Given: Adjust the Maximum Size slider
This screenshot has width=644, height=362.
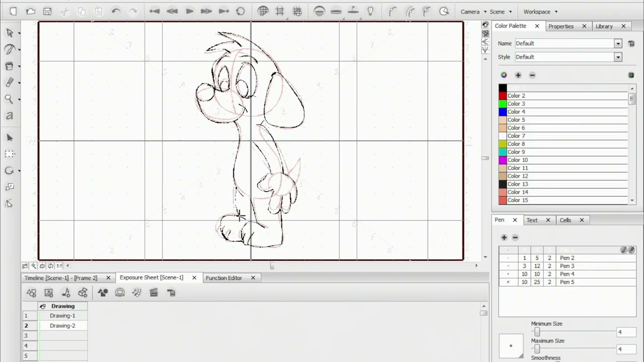Looking at the screenshot, I should (537, 349).
